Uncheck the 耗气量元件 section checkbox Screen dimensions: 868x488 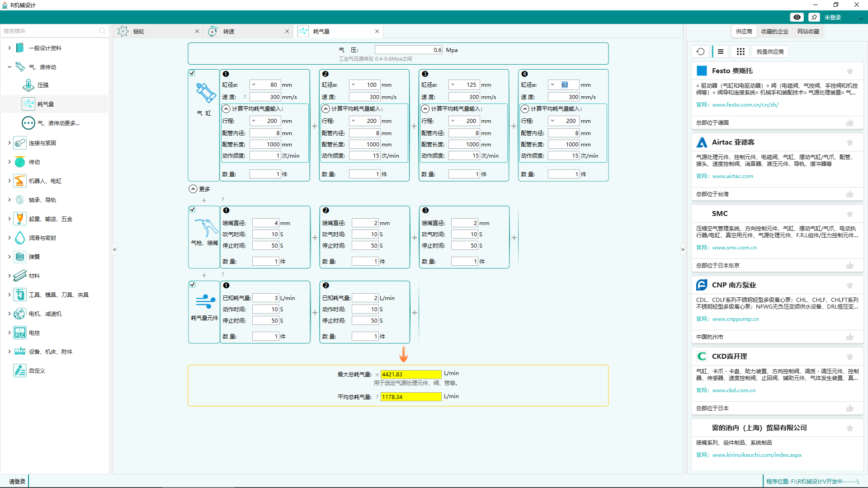192,285
